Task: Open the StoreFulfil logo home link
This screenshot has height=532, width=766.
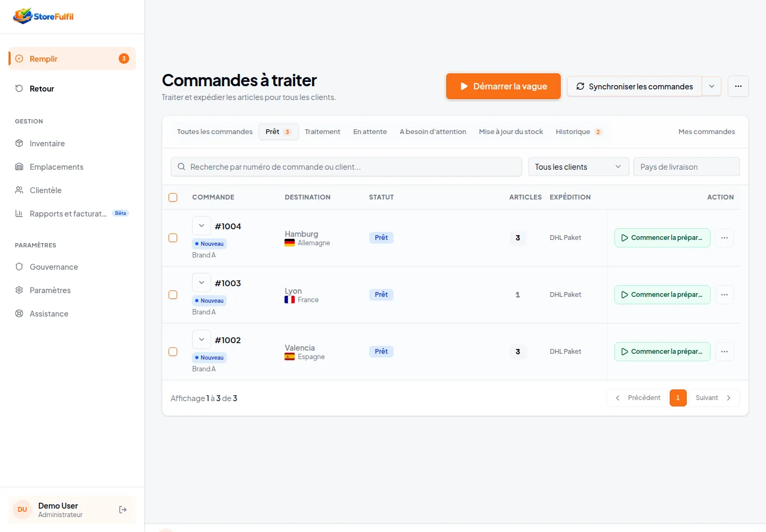Action: pos(44,16)
